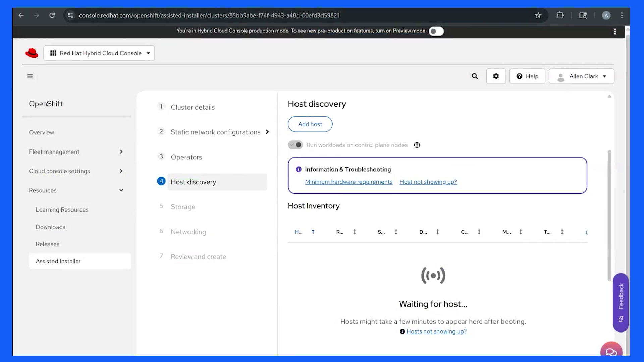Viewport: 644px width, 362px height.
Task: Open Host not showing up? link
Action: [x=428, y=182]
